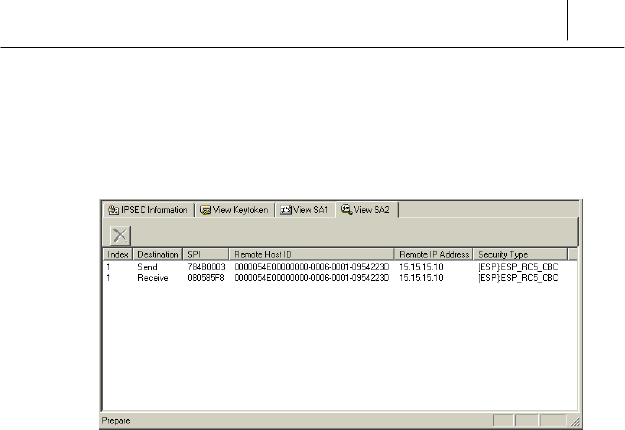Sort by the Index column header
The image size is (625, 430).
(118, 254)
